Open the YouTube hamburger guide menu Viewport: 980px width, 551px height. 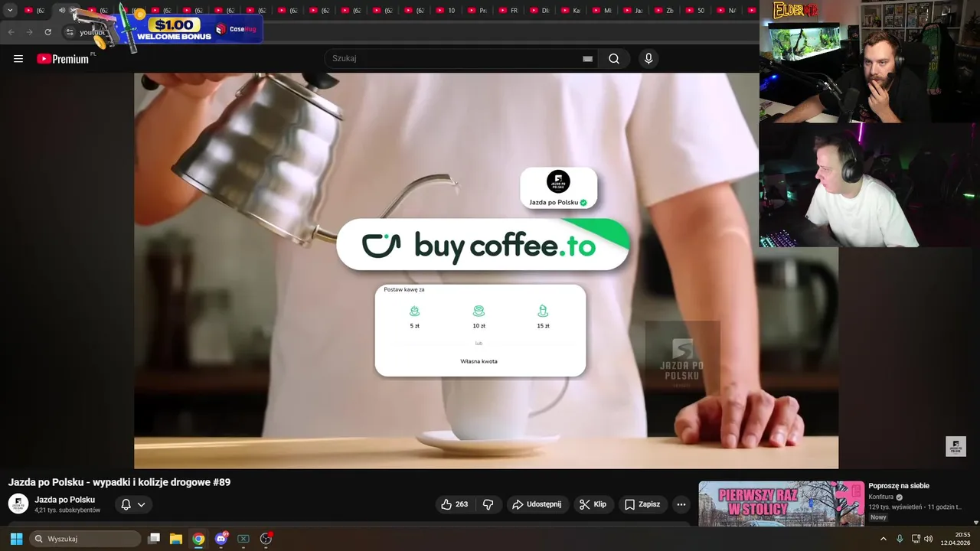[18, 59]
